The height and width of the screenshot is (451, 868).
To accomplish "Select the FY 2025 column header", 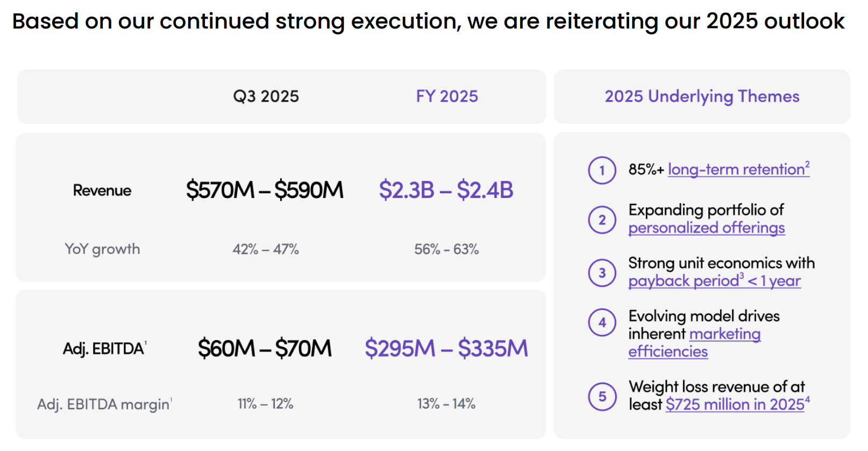I will (447, 96).
